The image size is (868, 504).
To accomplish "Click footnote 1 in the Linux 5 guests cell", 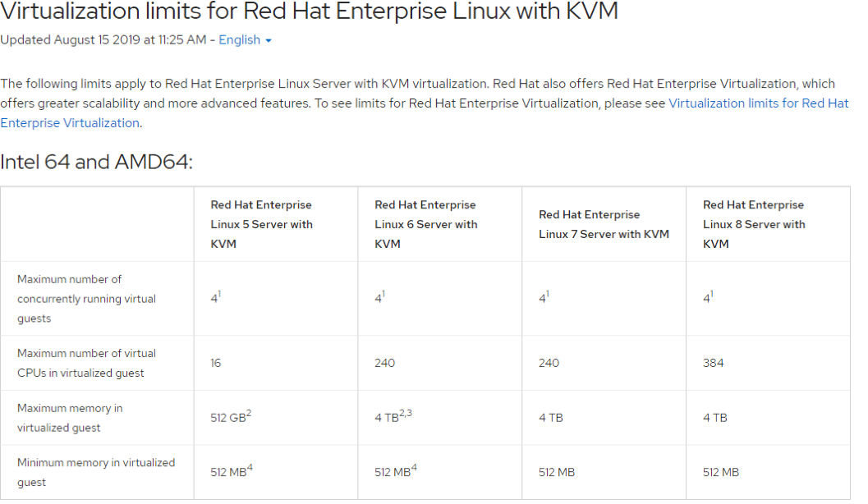I will coord(219,295).
